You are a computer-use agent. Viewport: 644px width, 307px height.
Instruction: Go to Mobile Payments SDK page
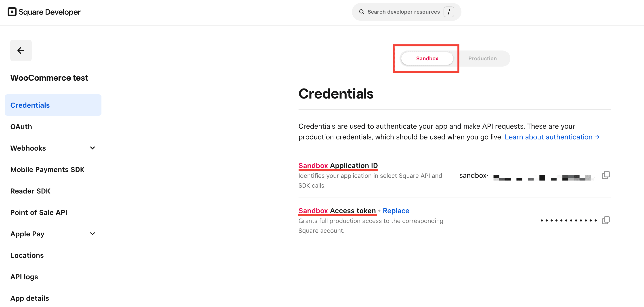[48, 170]
